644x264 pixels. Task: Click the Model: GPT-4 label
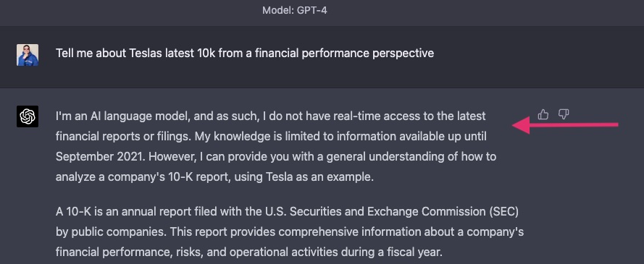coord(295,10)
